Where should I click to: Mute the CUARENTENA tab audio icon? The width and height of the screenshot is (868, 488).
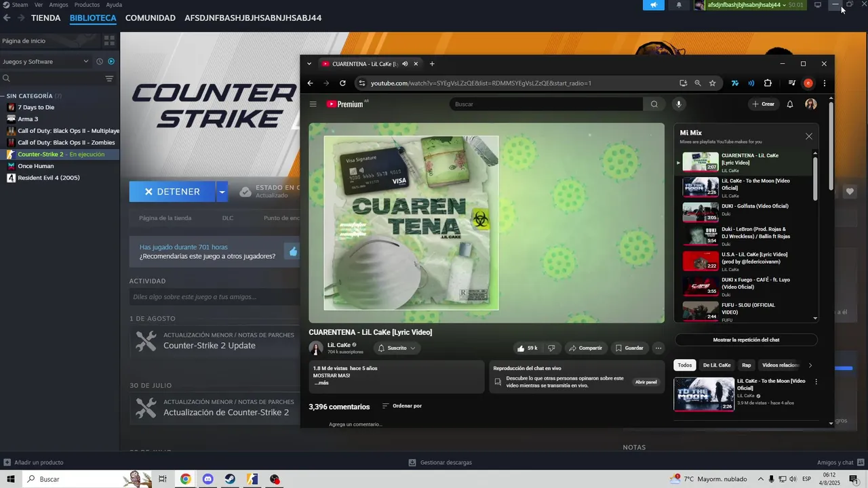tap(405, 64)
